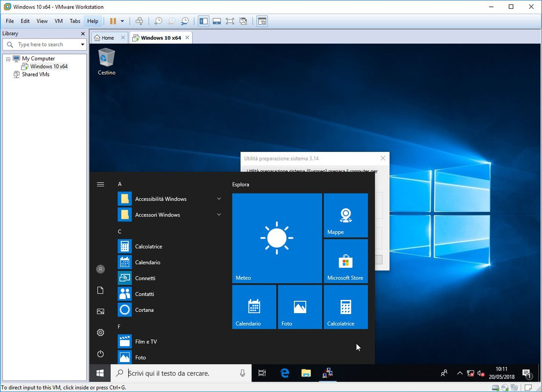542x392 pixels.
Task: Open the Mappe tile
Action: (x=345, y=216)
